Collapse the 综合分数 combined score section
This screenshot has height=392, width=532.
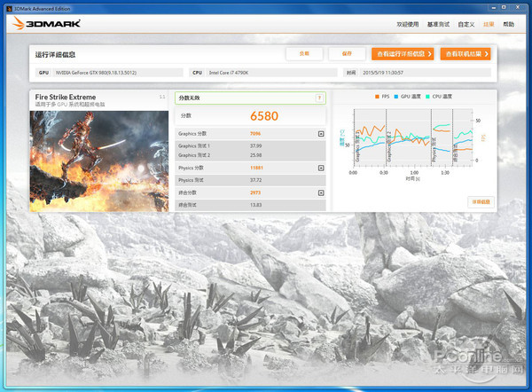[x=321, y=192]
